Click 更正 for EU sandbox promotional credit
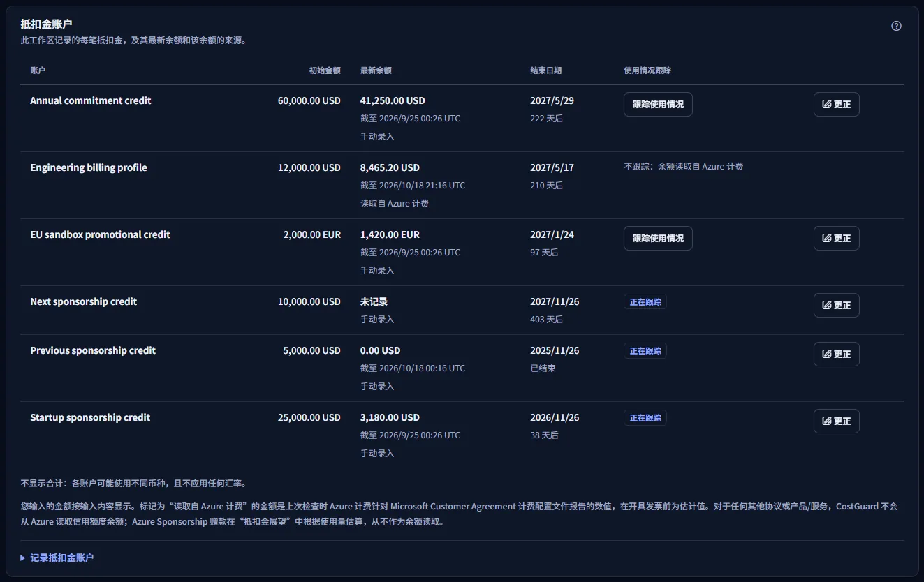Image resolution: width=924 pixels, height=582 pixels. tap(837, 239)
